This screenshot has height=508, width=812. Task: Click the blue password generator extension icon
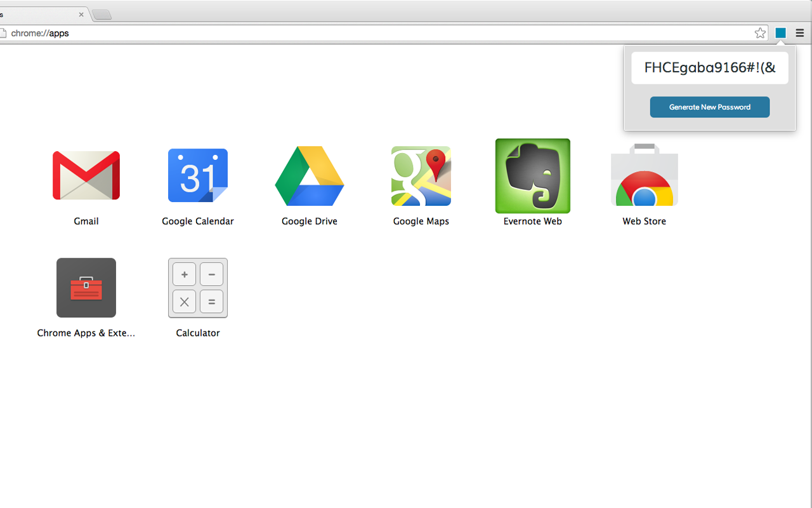coord(780,33)
